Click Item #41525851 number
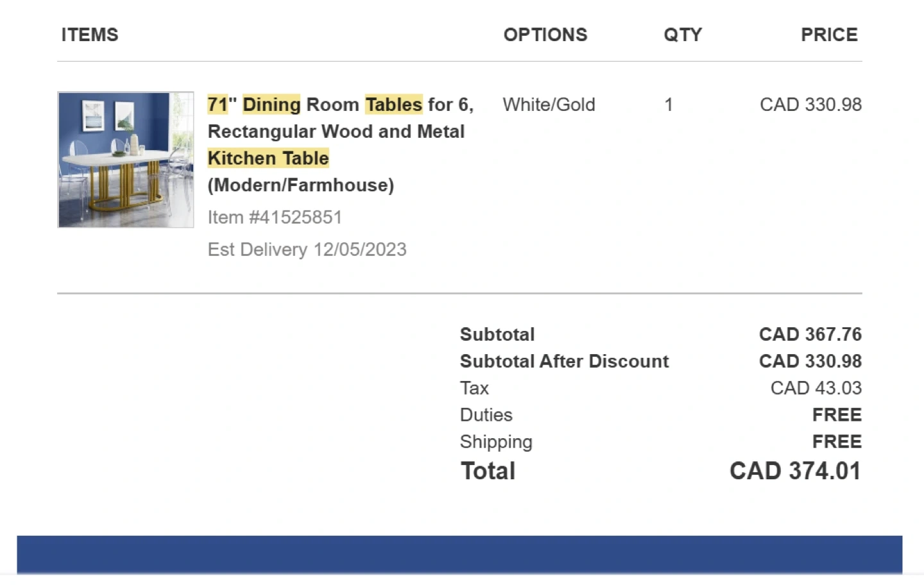Viewport: 924px width, 587px height. [275, 217]
